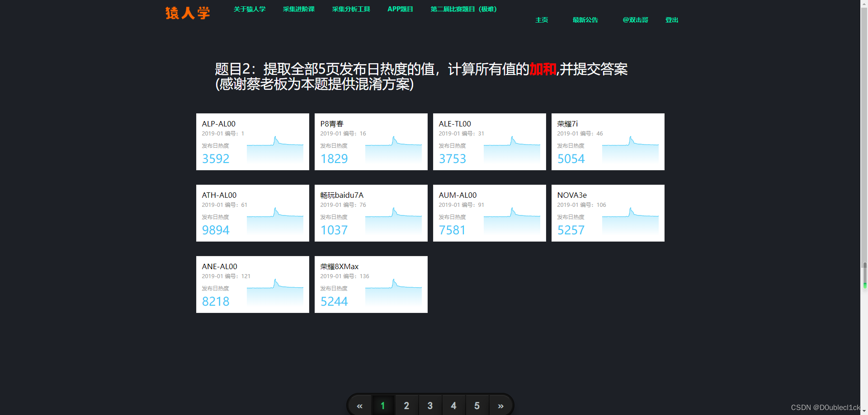Click the heat value 9894
The width and height of the screenshot is (868, 415).
coord(216,230)
